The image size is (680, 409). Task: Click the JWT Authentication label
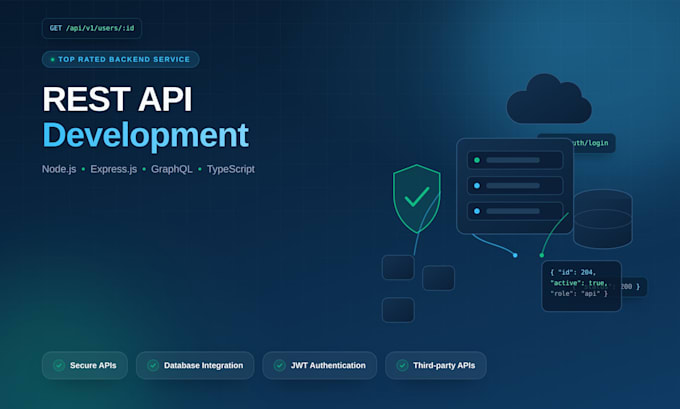[328, 365]
